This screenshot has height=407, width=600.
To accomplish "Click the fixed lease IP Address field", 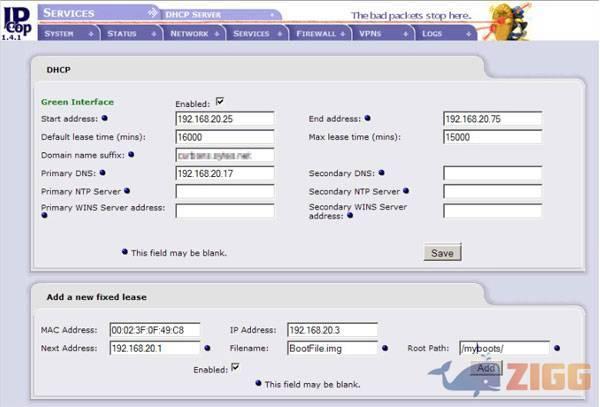I will pos(332,330).
